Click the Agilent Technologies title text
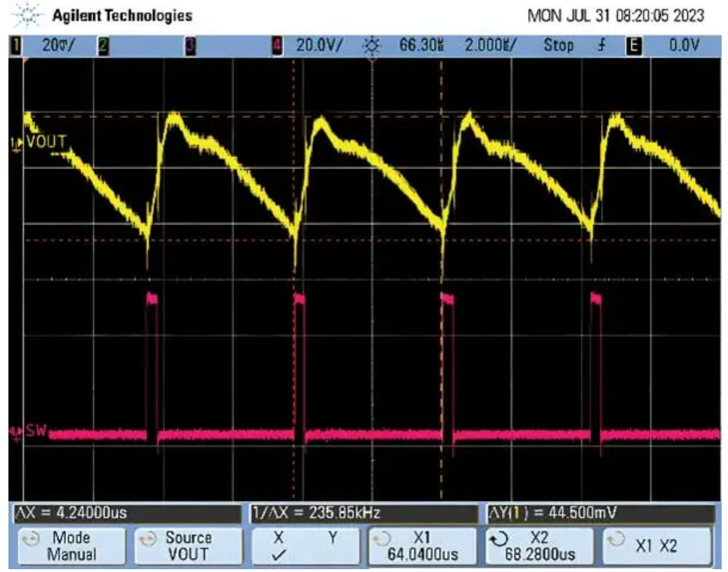This screenshot has width=728, height=572. [122, 15]
